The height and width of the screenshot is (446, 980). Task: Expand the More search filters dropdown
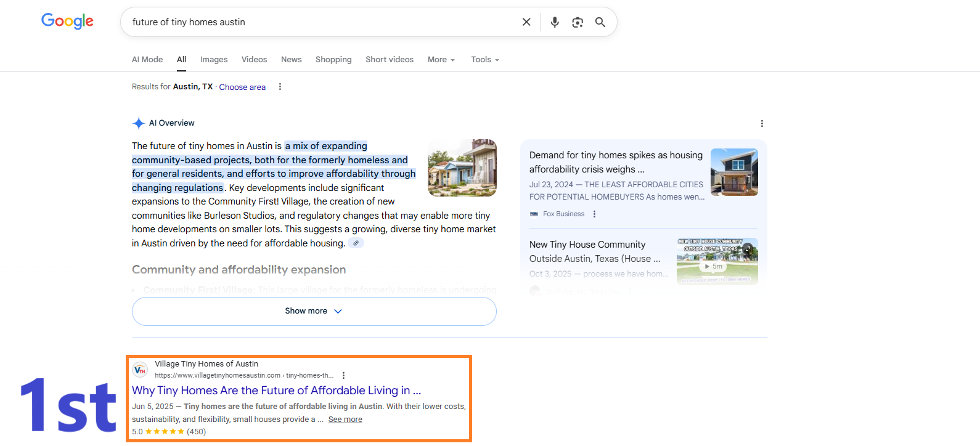(x=441, y=60)
